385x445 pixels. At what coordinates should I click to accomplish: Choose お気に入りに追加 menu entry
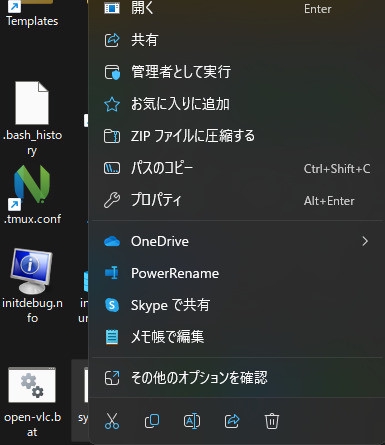(237, 104)
